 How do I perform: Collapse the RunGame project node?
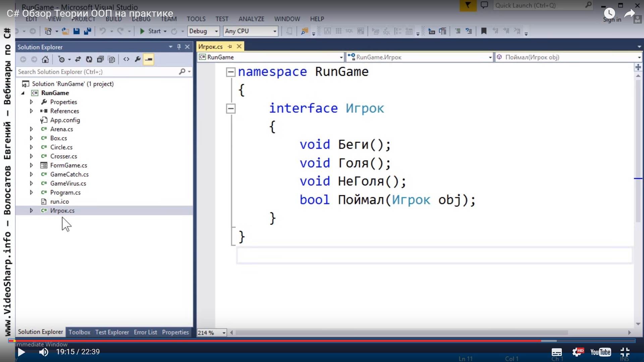click(23, 93)
